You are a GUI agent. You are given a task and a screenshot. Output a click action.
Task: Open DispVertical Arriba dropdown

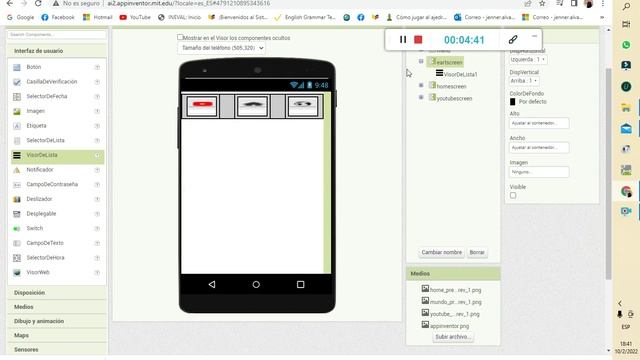tap(524, 81)
